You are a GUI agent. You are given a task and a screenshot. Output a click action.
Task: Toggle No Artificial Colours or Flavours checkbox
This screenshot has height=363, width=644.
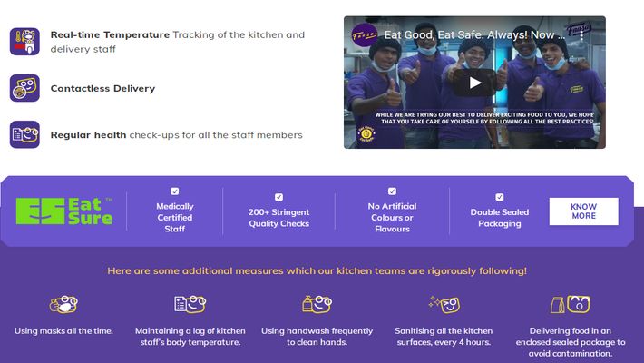pyautogui.click(x=392, y=191)
